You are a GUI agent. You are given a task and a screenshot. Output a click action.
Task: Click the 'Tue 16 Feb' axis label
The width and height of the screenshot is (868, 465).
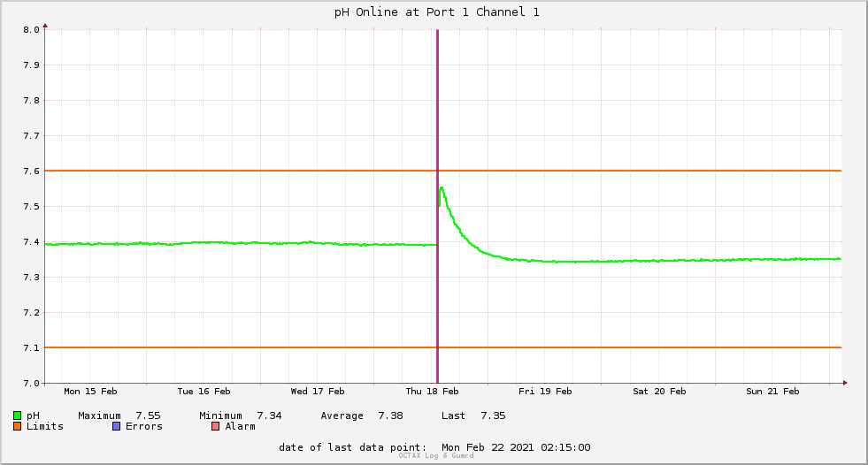[204, 392]
